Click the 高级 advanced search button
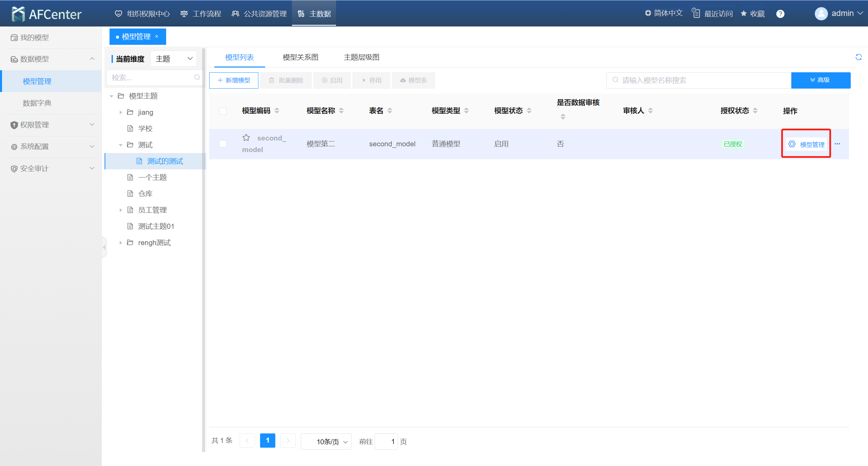 821,80
